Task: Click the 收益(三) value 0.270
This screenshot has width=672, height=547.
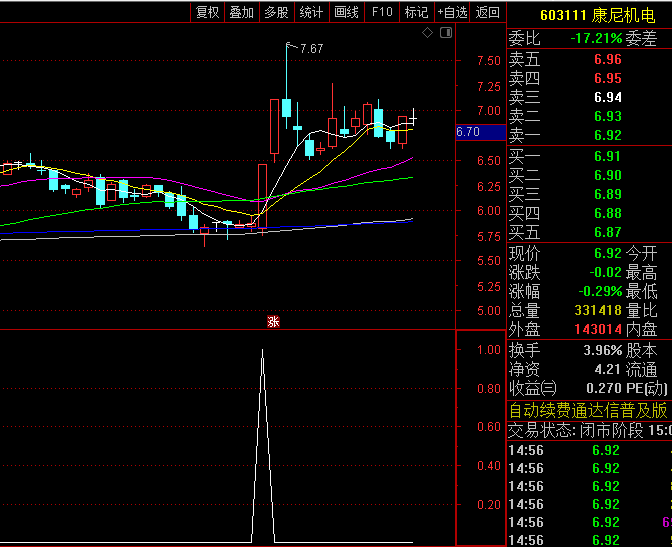Action: [x=604, y=388]
